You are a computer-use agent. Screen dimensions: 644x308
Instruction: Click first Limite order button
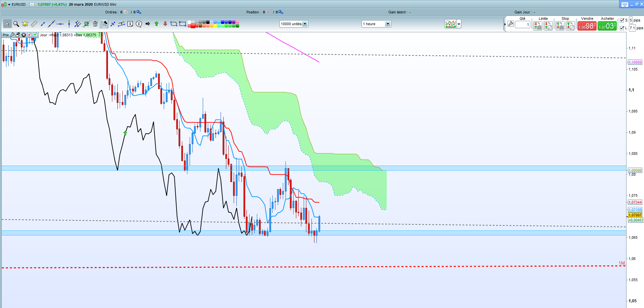point(538,26)
